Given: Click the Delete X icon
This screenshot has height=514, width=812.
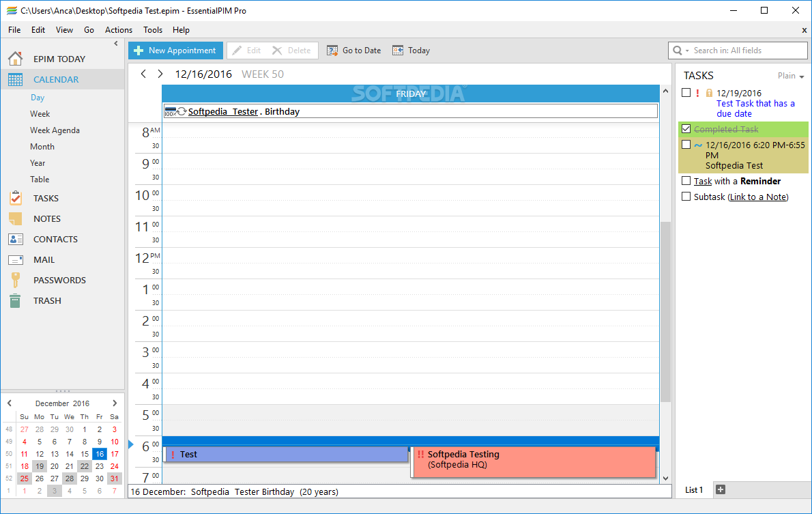Looking at the screenshot, I should coord(277,51).
